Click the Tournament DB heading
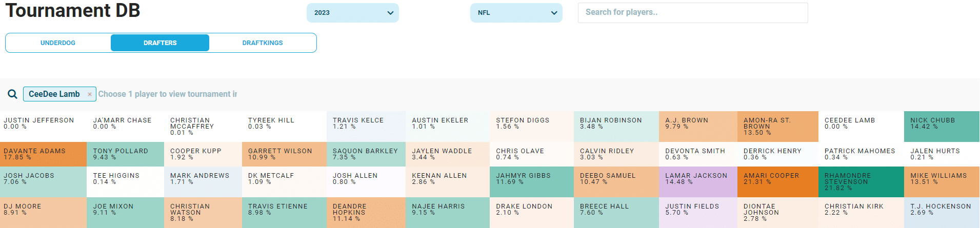 click(x=73, y=11)
